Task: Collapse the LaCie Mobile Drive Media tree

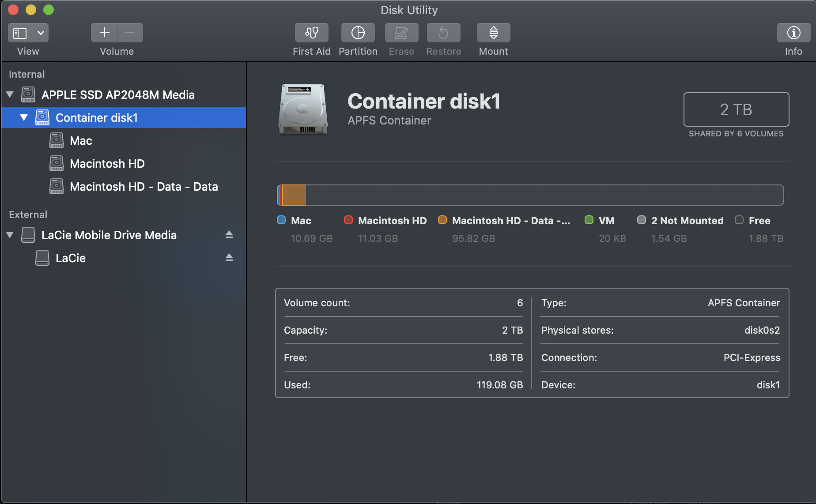Action: pos(10,235)
